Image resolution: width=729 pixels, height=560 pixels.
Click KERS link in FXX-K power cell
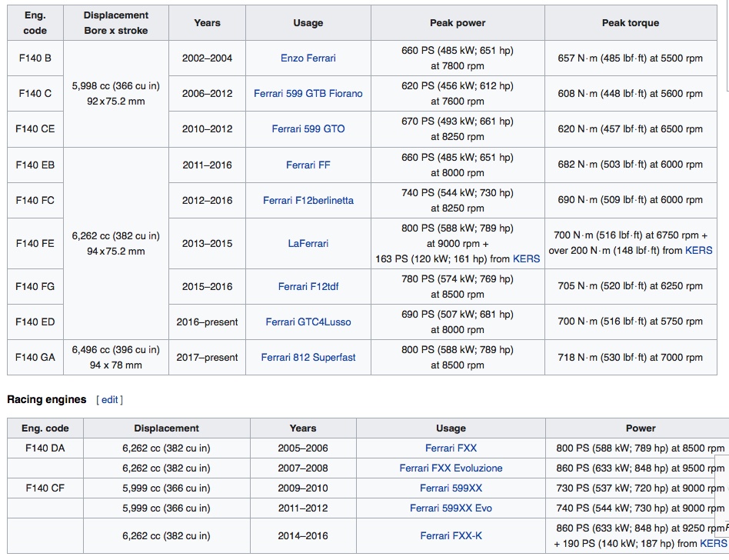pos(713,544)
